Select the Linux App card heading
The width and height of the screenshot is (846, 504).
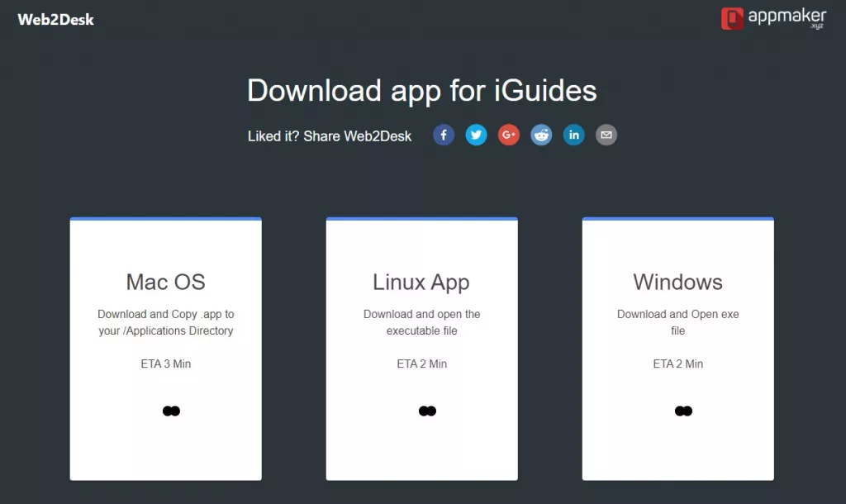pyautogui.click(x=421, y=283)
